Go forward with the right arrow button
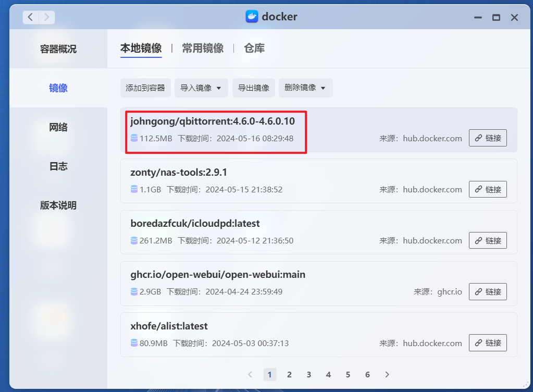 point(47,17)
